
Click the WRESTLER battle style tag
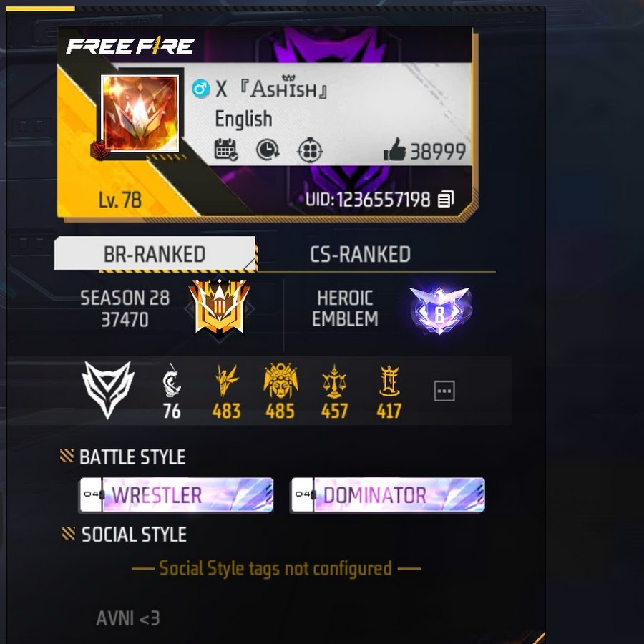point(176,495)
